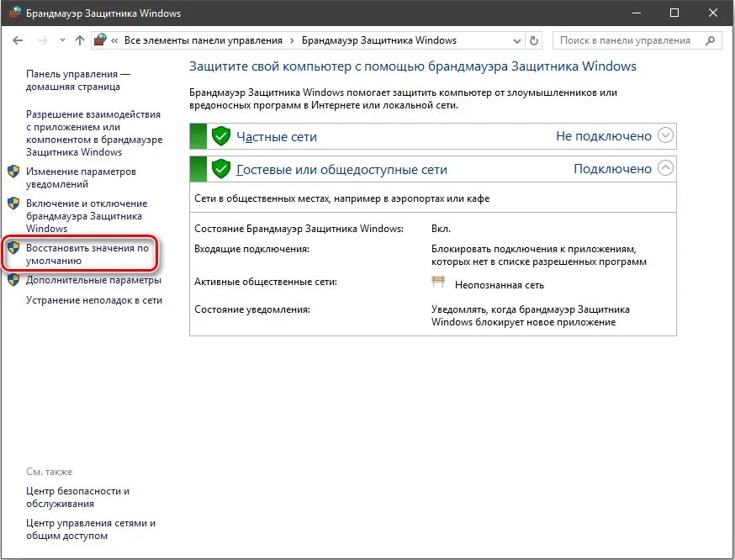Open the address bar history dropdown

(517, 40)
